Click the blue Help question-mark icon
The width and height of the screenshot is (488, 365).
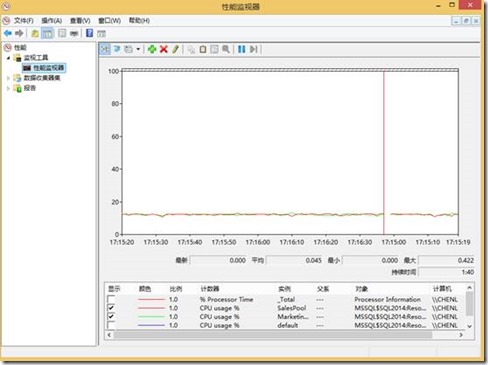(89, 33)
